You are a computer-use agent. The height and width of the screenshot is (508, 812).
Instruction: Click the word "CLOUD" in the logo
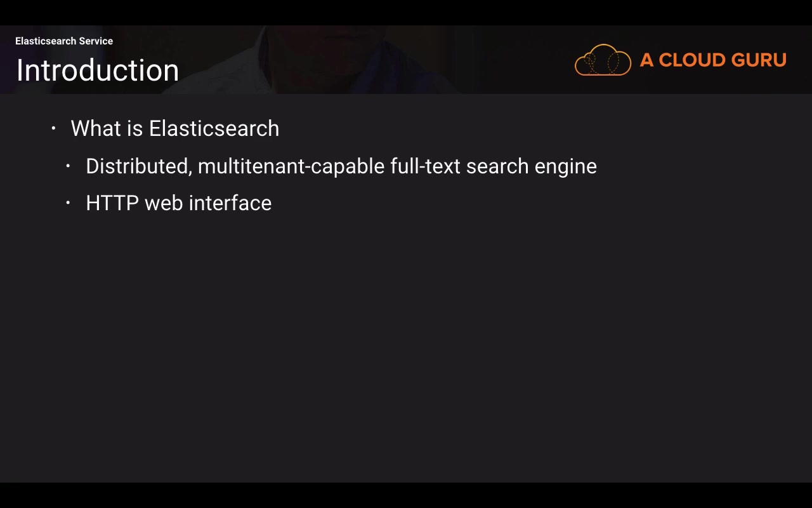tap(690, 60)
